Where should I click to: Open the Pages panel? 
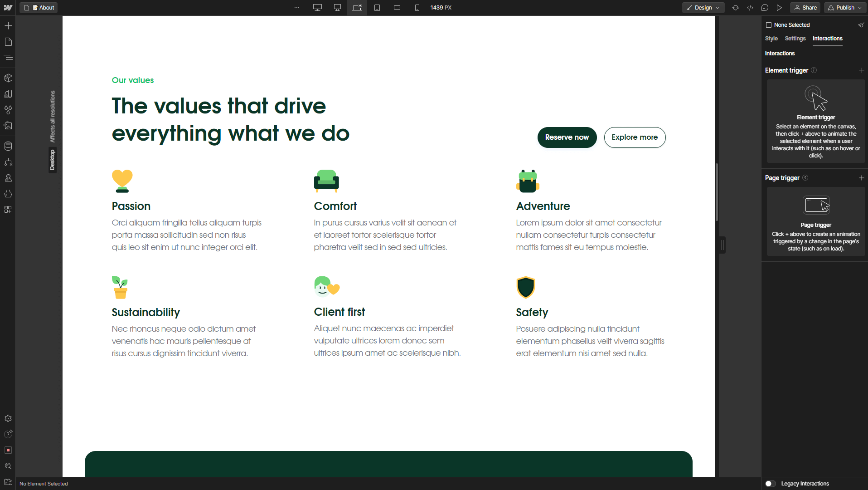(8, 42)
